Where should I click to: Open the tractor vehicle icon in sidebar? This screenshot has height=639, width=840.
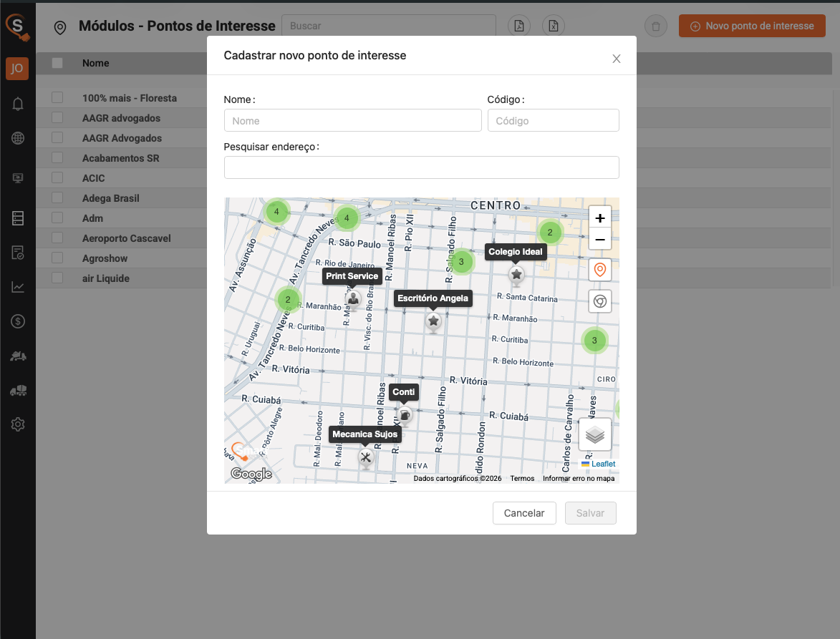click(18, 356)
